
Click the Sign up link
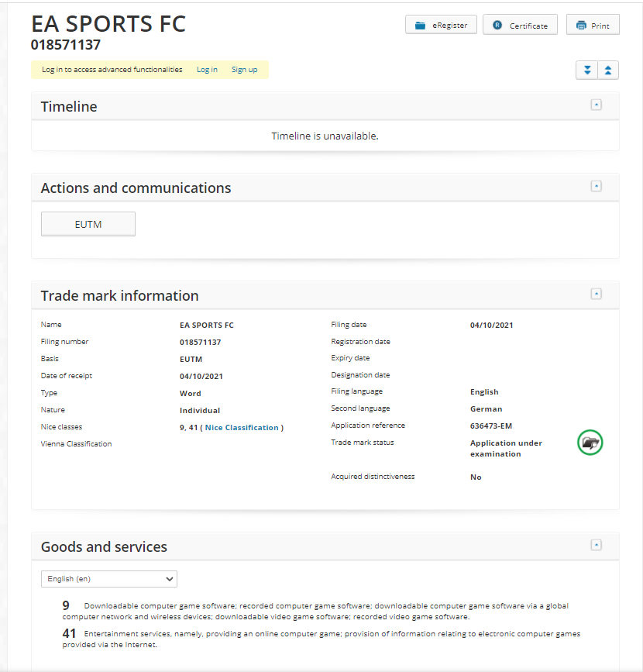(x=245, y=70)
